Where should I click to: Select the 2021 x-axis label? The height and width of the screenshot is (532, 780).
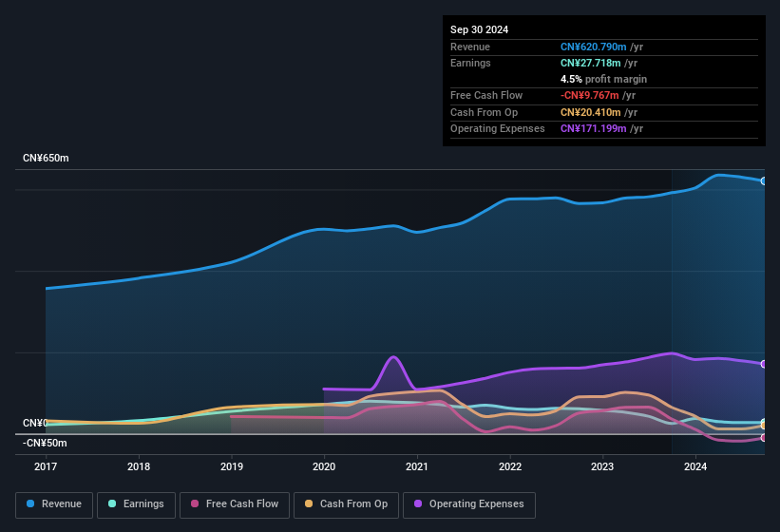[x=417, y=466]
